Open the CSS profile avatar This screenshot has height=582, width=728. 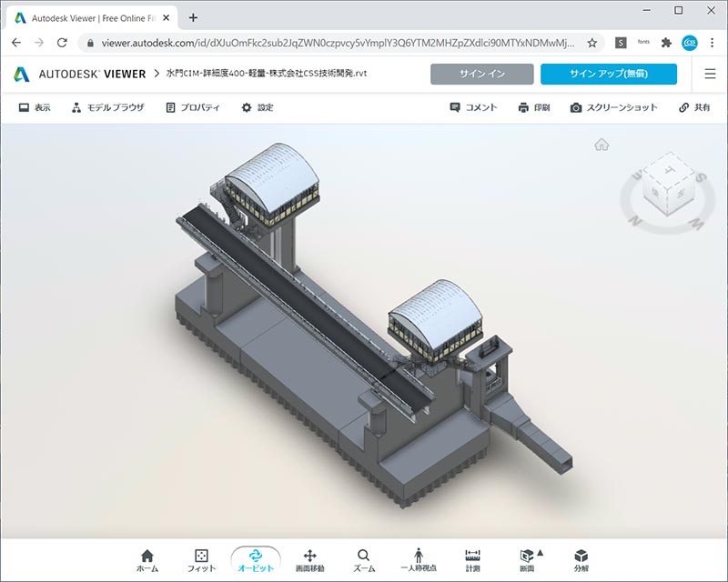pyautogui.click(x=690, y=43)
